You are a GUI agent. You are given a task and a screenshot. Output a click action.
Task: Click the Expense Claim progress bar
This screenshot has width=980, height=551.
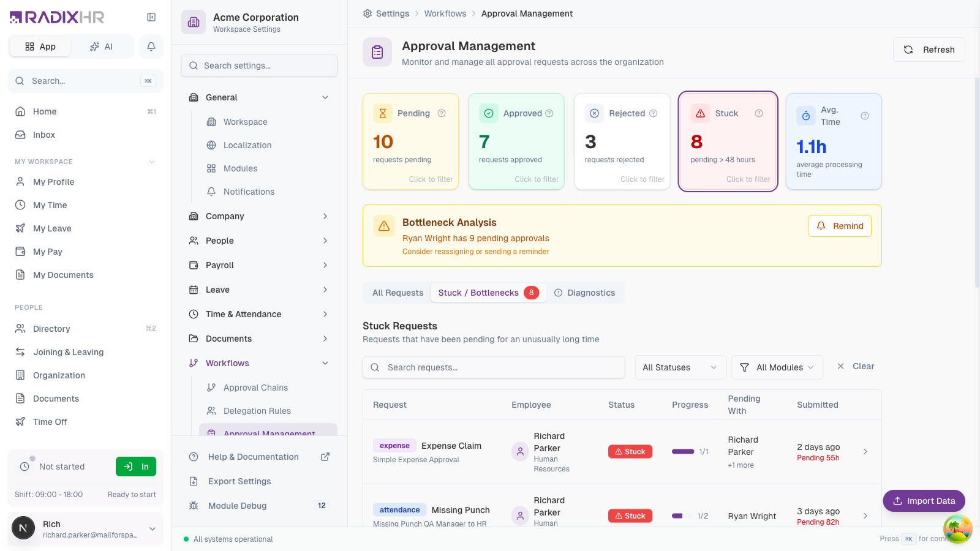(683, 452)
